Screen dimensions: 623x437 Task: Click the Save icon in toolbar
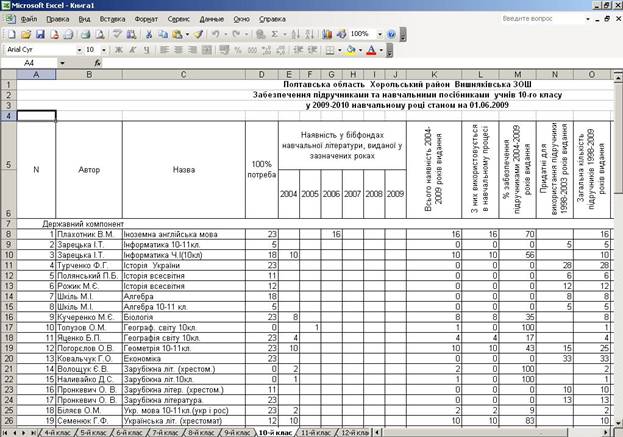[x=40, y=35]
